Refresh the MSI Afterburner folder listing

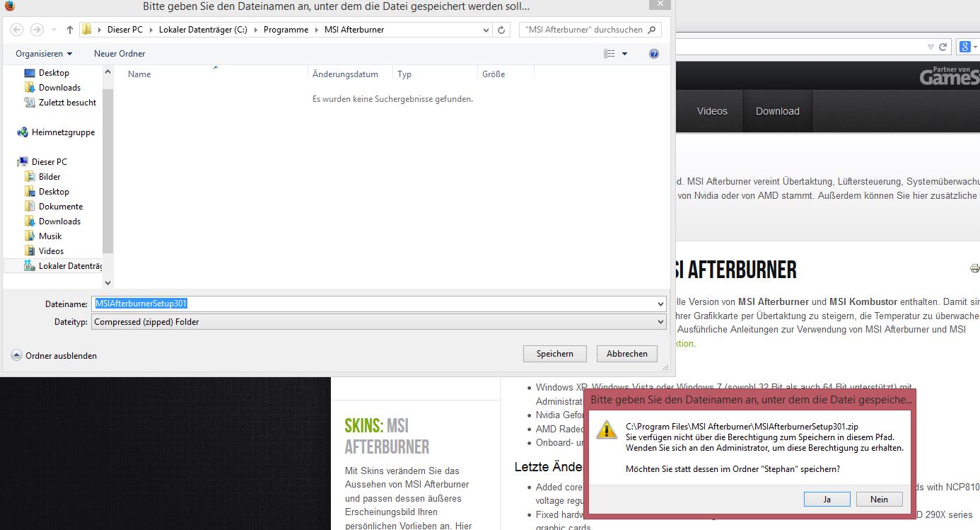click(501, 30)
